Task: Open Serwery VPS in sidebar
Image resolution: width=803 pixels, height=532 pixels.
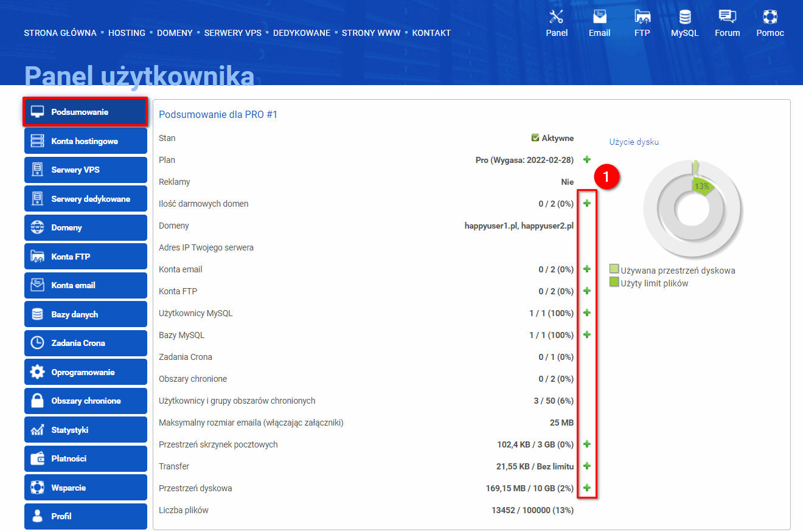Action: pos(86,170)
